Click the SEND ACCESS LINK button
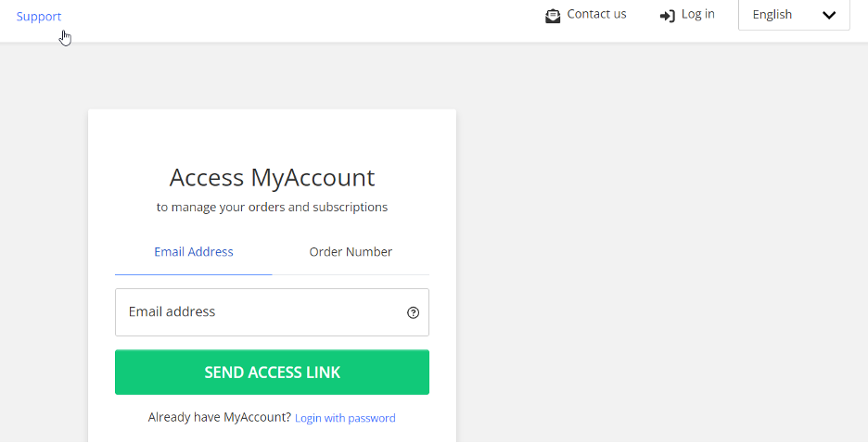This screenshot has width=868, height=443. pyautogui.click(x=272, y=373)
